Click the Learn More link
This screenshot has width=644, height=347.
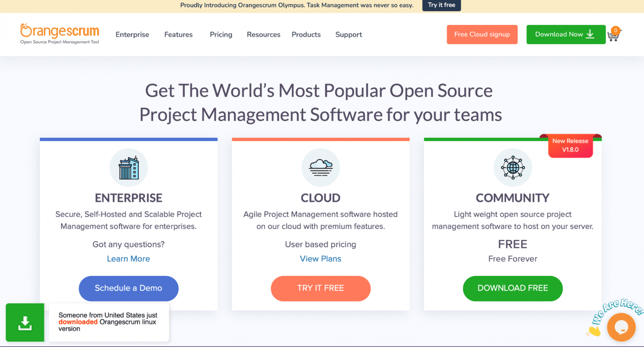tap(128, 259)
